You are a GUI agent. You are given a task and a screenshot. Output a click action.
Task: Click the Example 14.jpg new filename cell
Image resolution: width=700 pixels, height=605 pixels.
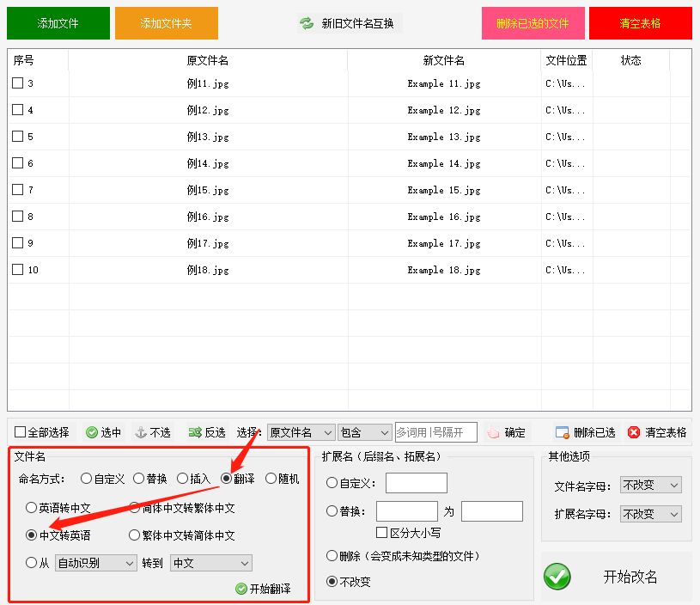(x=444, y=163)
